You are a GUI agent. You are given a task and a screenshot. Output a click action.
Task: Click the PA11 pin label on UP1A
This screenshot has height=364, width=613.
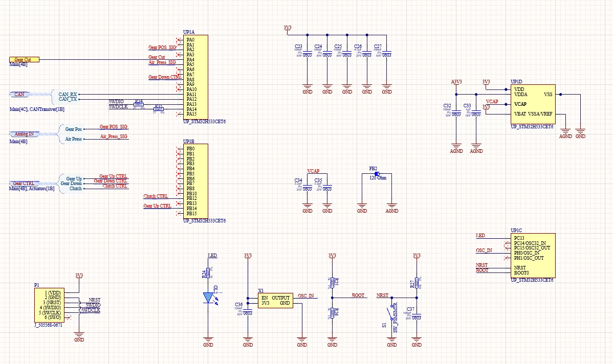click(191, 94)
